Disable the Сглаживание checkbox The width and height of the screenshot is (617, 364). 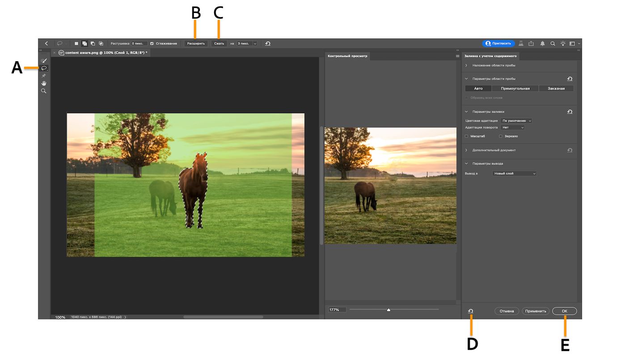[151, 43]
